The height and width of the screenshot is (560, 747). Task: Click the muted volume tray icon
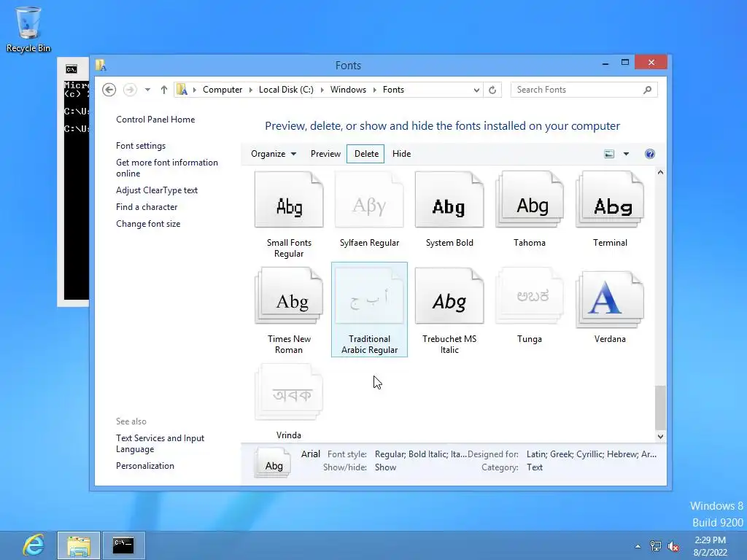pyautogui.click(x=673, y=546)
